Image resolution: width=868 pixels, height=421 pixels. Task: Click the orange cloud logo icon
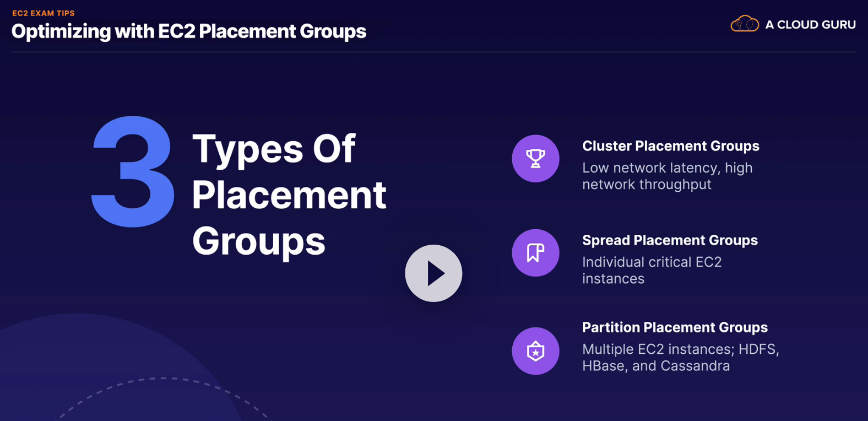click(x=745, y=24)
